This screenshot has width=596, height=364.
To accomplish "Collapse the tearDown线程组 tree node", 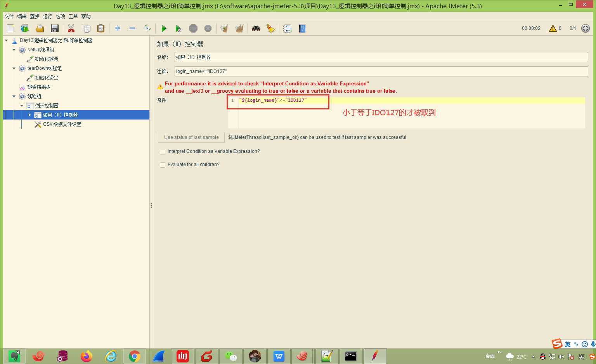I will 14,68.
